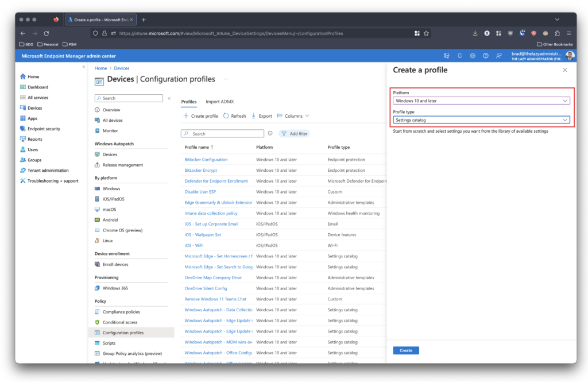The image size is (588, 382).
Task: Navigate to Home breadcrumb link
Action: 100,68
